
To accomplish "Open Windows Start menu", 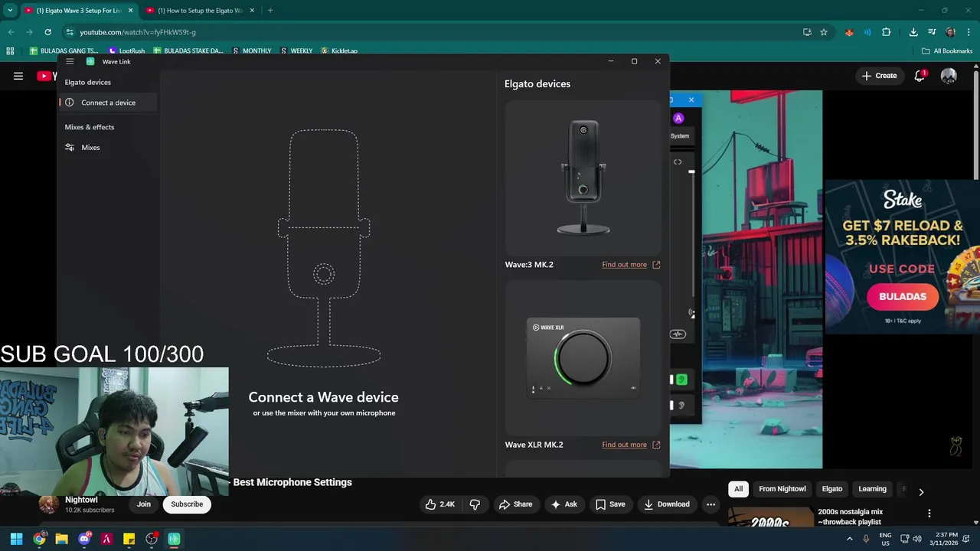I will [17, 539].
